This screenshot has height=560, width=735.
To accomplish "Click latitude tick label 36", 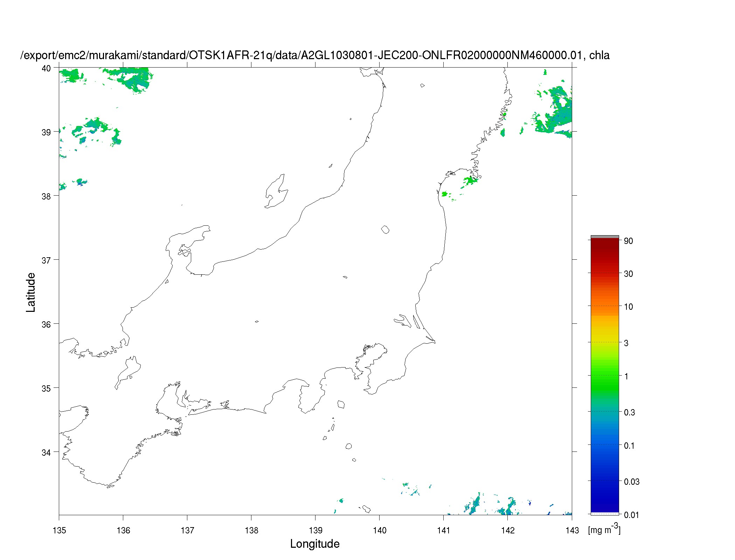I will point(46,324).
